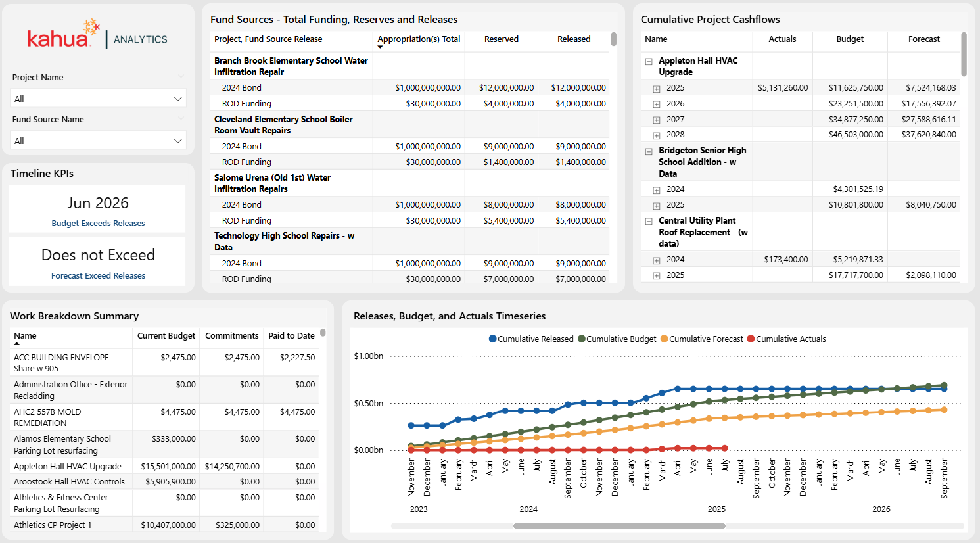Open the Project Name dropdown
Screen dimensions: 980x543
99,99
